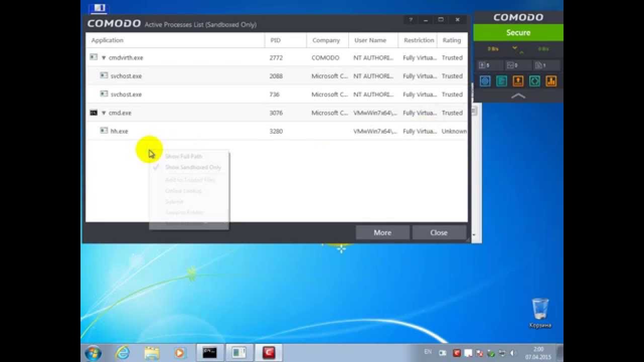
Task: Click the cmd.exe name text
Action: tap(120, 113)
